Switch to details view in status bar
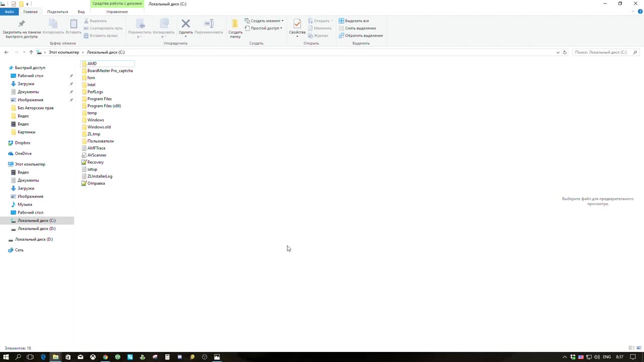This screenshot has height=362, width=644. 631,348
